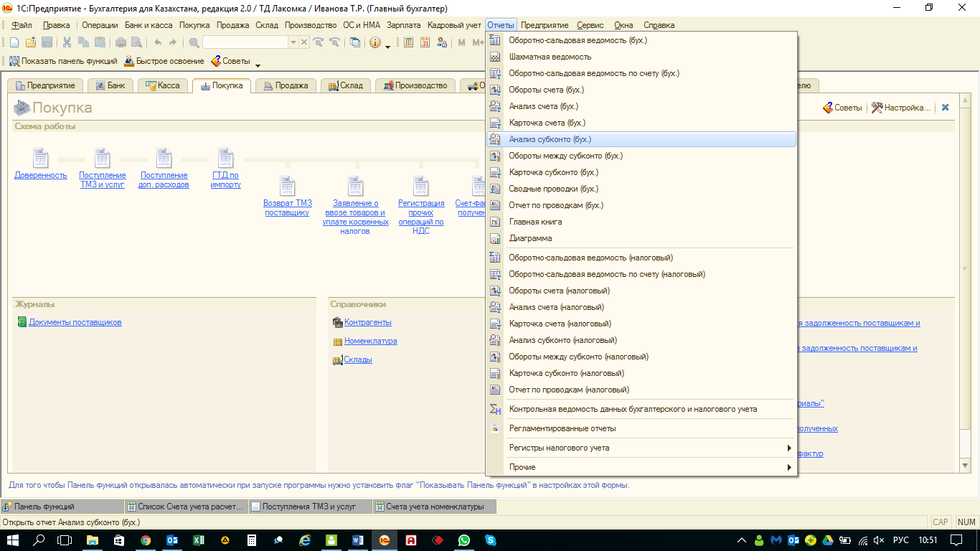Expand Регистры налогового учета submenu

tap(789, 448)
